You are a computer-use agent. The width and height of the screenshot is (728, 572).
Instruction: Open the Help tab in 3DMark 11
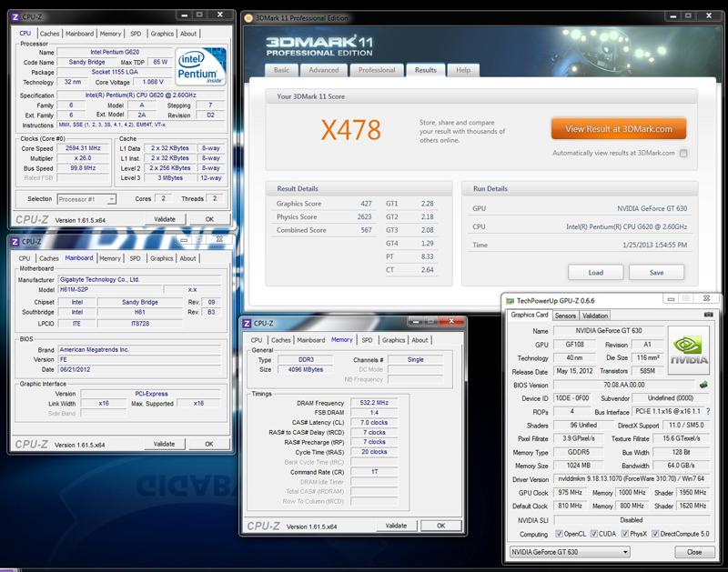463,70
